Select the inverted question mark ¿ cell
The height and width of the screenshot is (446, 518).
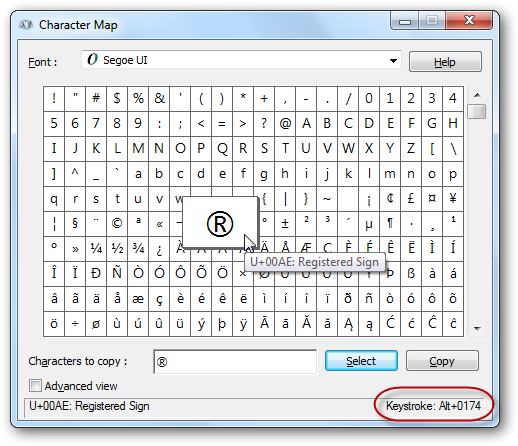[159, 248]
